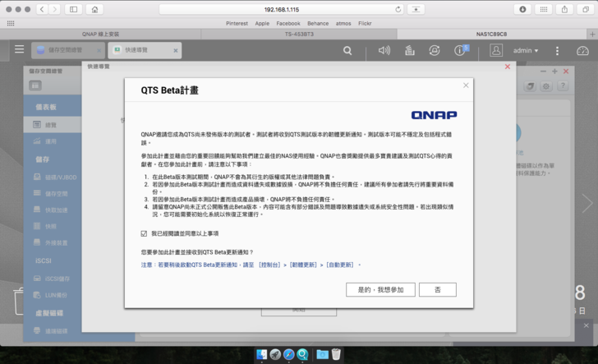Open the external devices circular icon
The width and height of the screenshot is (598, 364).
[434, 50]
